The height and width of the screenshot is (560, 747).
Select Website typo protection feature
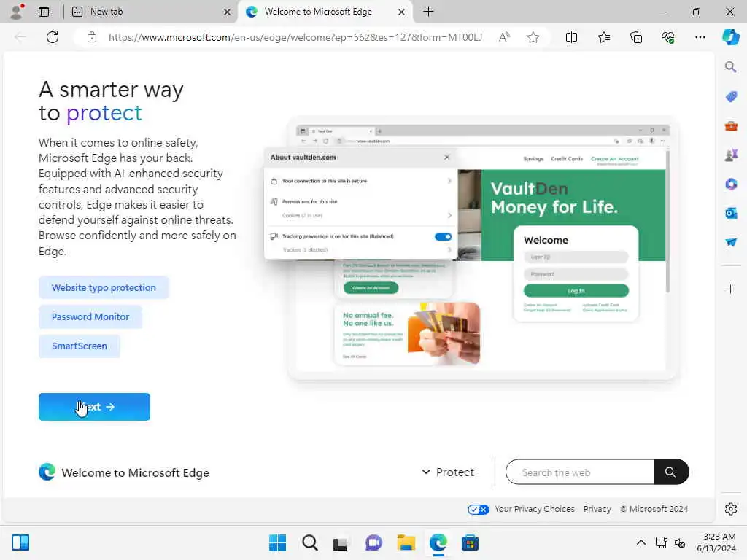coord(104,287)
